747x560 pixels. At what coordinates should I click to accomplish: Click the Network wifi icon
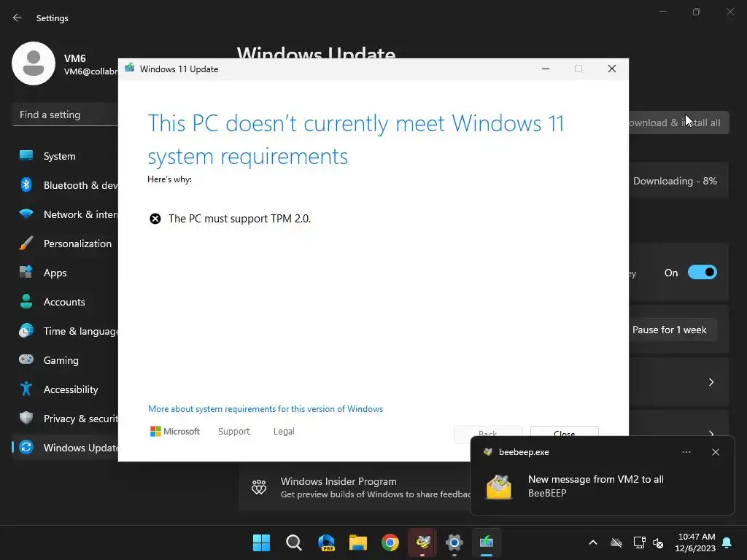click(26, 214)
